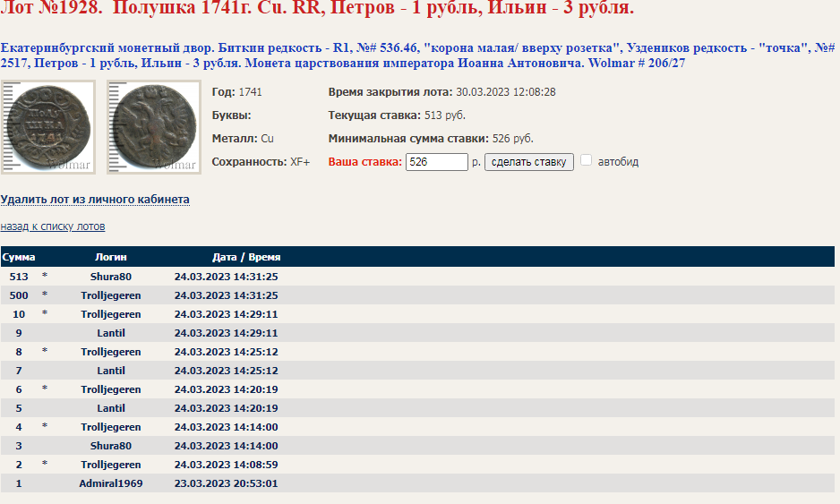Select Lantil in the 5 bid row

pyautogui.click(x=111, y=408)
